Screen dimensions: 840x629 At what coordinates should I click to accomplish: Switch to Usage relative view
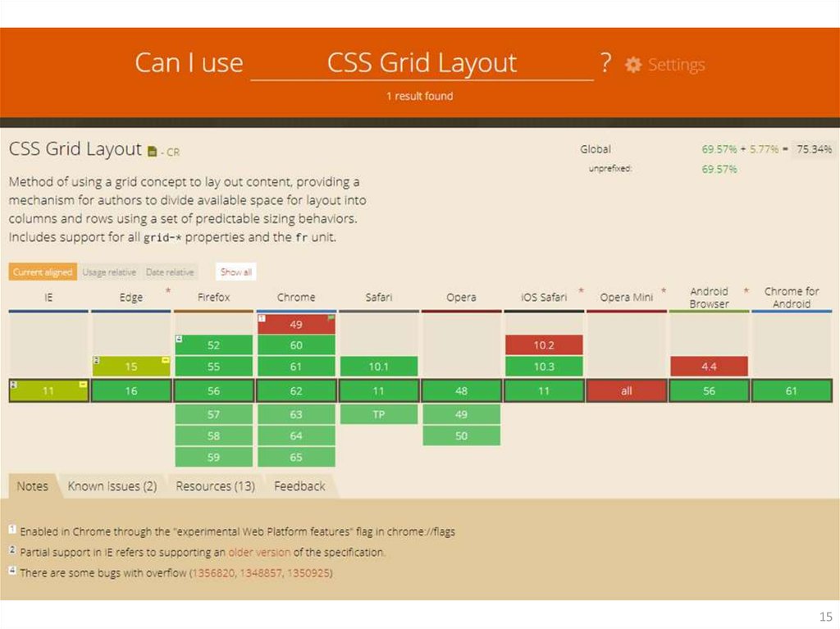tap(109, 272)
